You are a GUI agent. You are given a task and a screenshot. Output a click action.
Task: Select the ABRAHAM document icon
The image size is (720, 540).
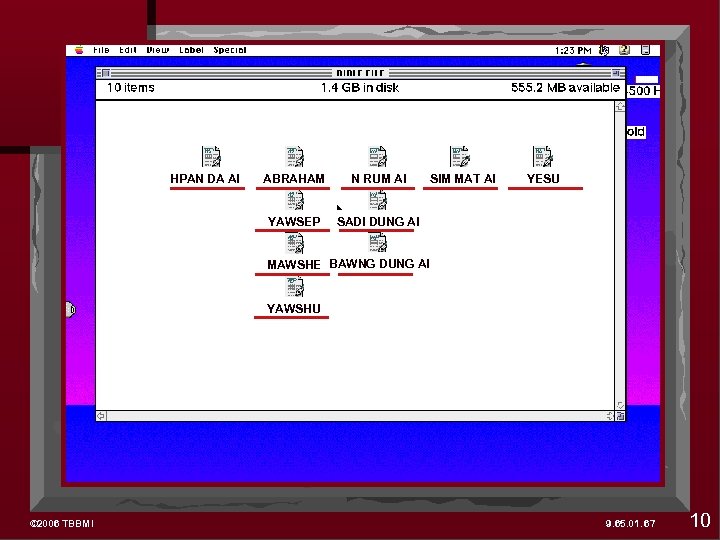pos(294,157)
